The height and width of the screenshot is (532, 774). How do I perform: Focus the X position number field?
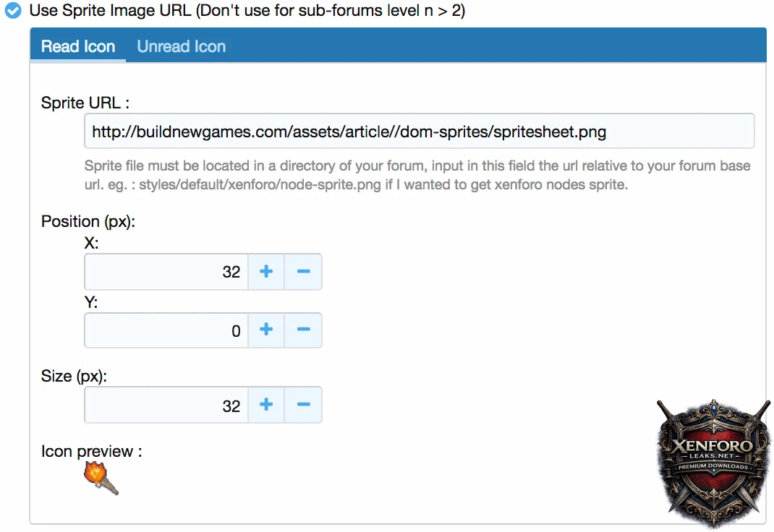[x=166, y=272]
